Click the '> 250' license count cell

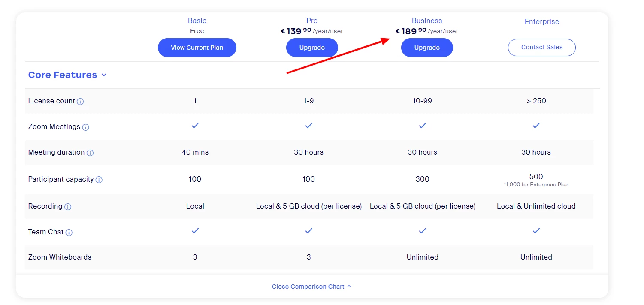536,101
